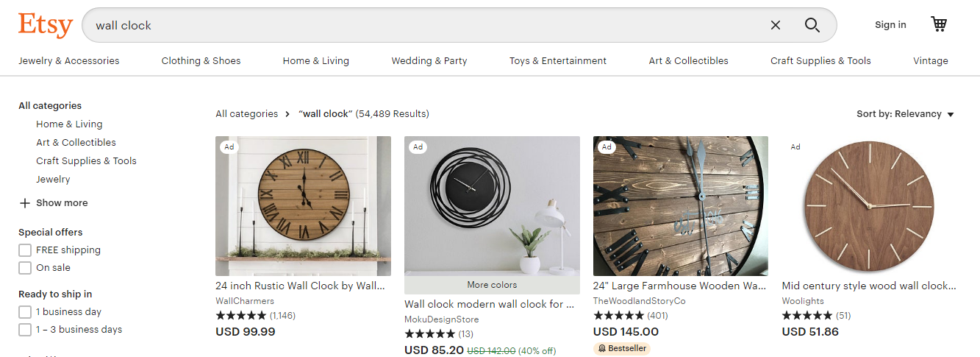Open the Sort by Relevancy dropdown
This screenshot has width=980, height=357.
pyautogui.click(x=905, y=114)
